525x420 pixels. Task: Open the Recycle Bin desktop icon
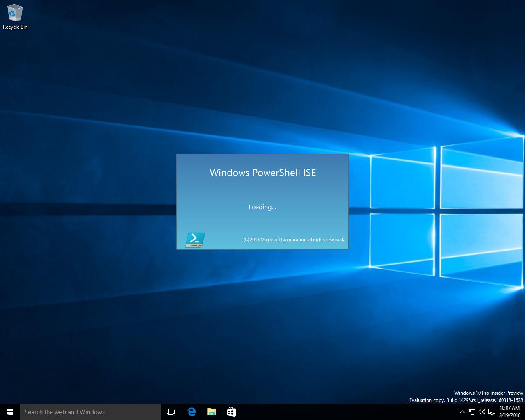click(x=15, y=17)
